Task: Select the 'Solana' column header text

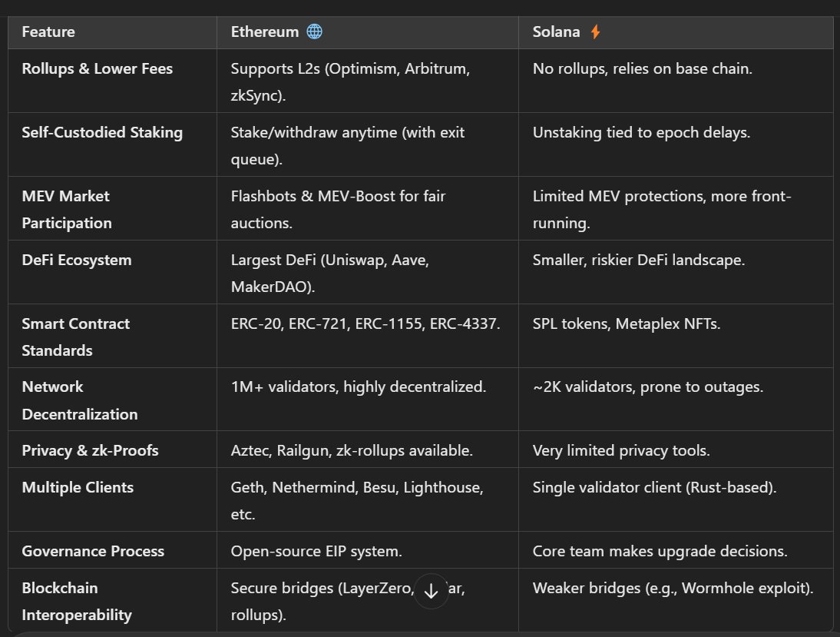Action: click(556, 32)
